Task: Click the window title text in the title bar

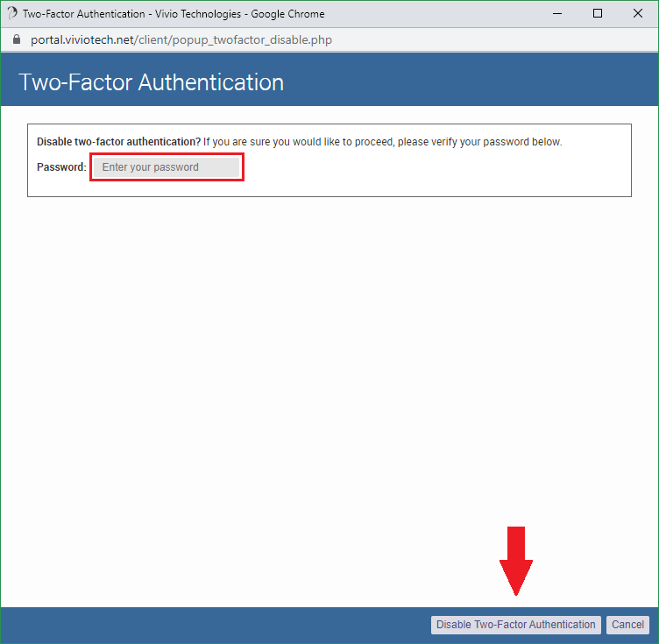Action: pos(174,14)
